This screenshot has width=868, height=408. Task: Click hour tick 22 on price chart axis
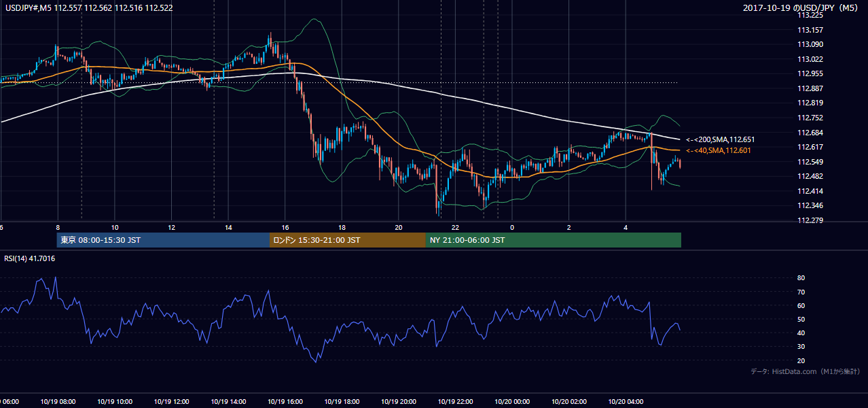pos(455,227)
